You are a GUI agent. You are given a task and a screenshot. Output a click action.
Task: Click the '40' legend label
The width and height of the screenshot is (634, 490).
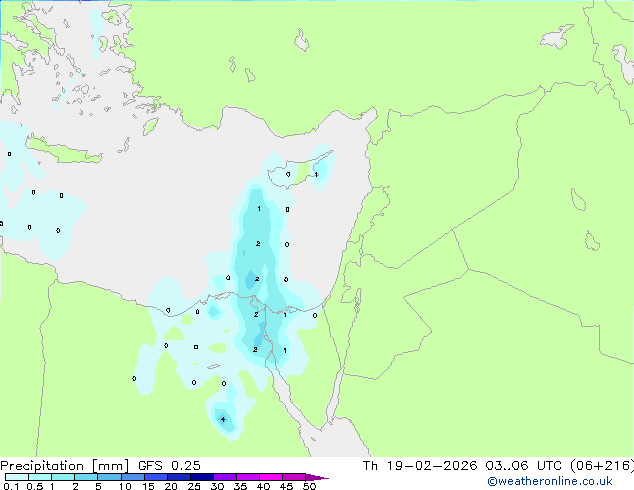(x=263, y=486)
